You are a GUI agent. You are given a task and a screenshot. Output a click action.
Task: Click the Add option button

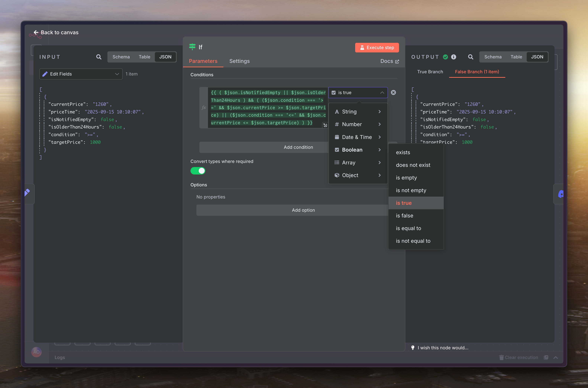click(x=303, y=210)
